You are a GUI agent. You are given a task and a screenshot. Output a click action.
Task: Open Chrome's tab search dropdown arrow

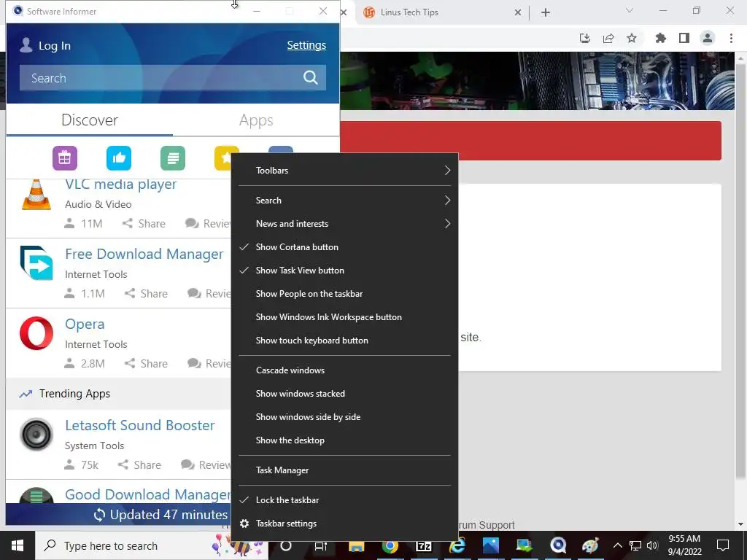tap(630, 10)
